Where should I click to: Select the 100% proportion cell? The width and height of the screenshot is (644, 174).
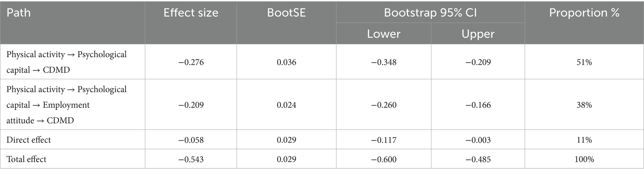tap(584, 159)
